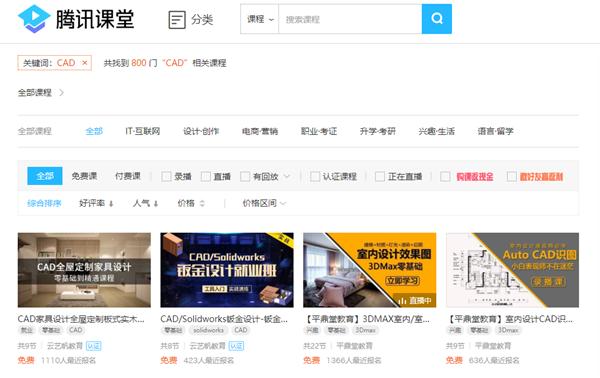
Task: Click the solidworks tag under second course
Action: [x=208, y=330]
